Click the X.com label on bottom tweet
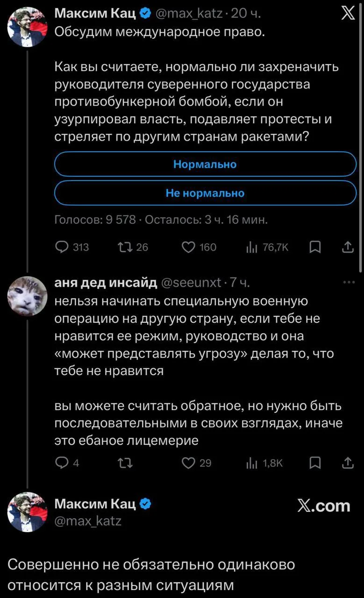 point(324,505)
